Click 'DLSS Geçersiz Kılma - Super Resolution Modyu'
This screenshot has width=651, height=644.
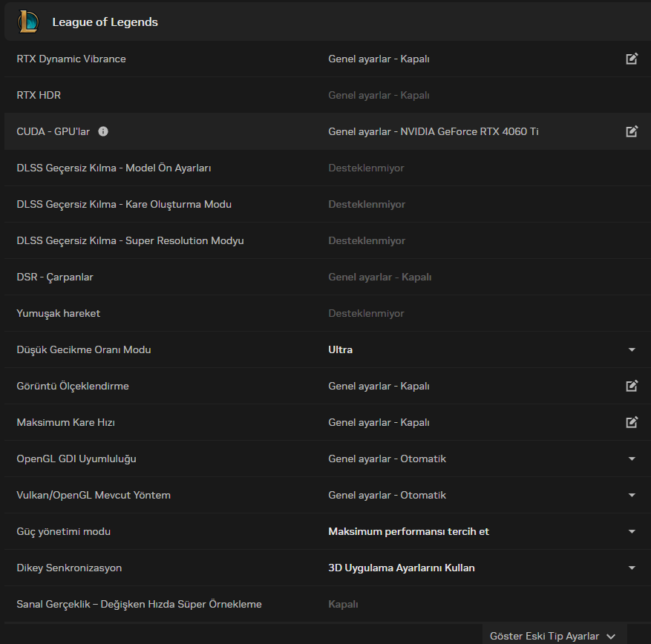pyautogui.click(x=131, y=240)
